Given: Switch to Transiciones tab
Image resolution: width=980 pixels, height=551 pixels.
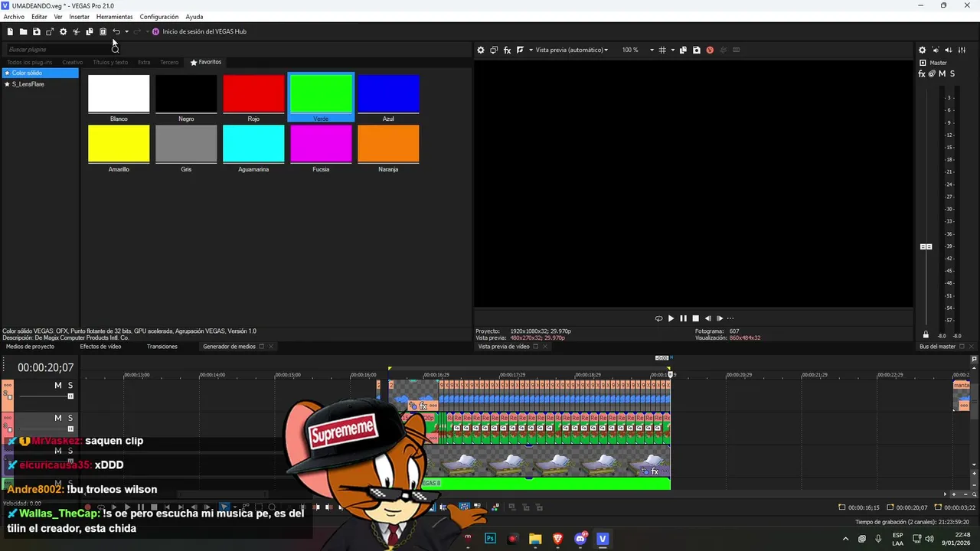Looking at the screenshot, I should 162,347.
